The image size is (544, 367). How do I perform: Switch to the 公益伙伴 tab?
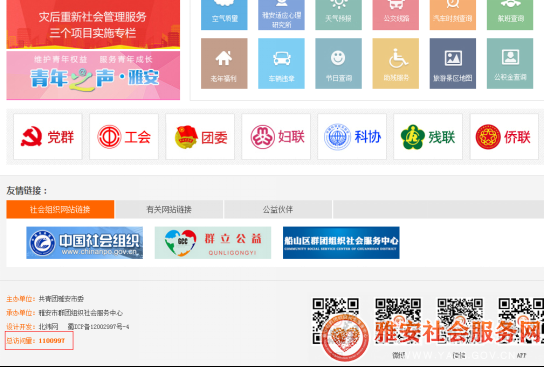[x=278, y=209]
